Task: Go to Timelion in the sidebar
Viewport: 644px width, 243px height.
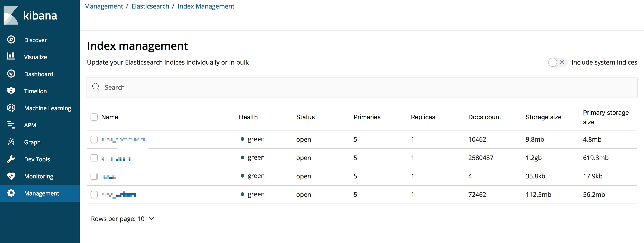Action: pyautogui.click(x=35, y=91)
